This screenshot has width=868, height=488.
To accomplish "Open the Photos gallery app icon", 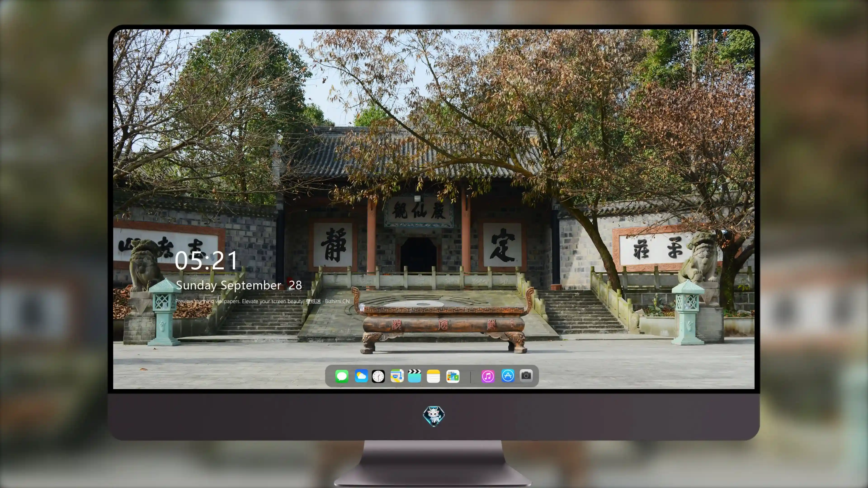I will 453,376.
